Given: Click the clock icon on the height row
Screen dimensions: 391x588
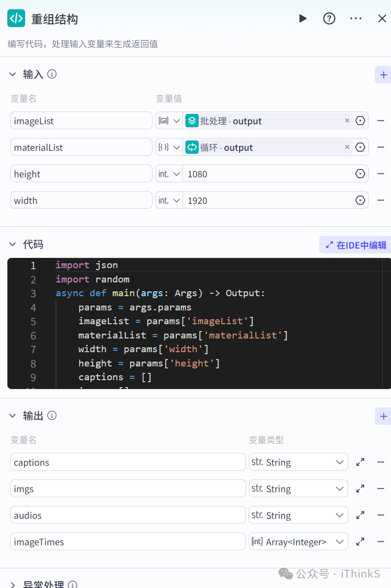Looking at the screenshot, I should click(360, 173).
